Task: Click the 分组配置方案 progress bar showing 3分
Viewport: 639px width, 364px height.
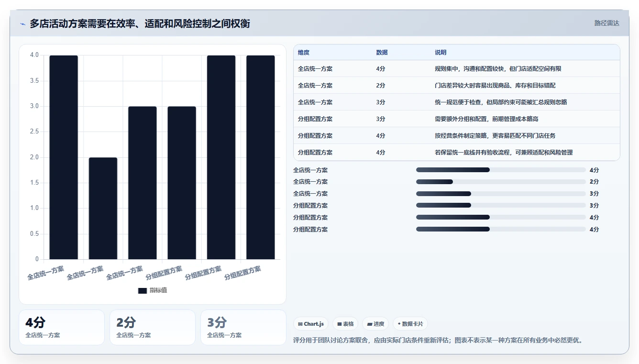Action: 501,206
